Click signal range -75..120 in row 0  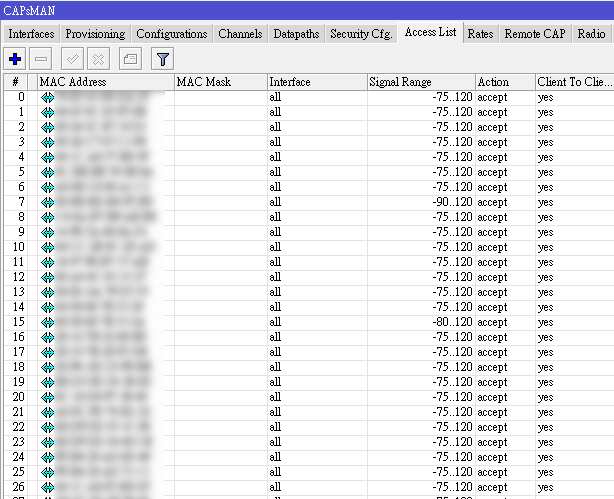(452, 97)
